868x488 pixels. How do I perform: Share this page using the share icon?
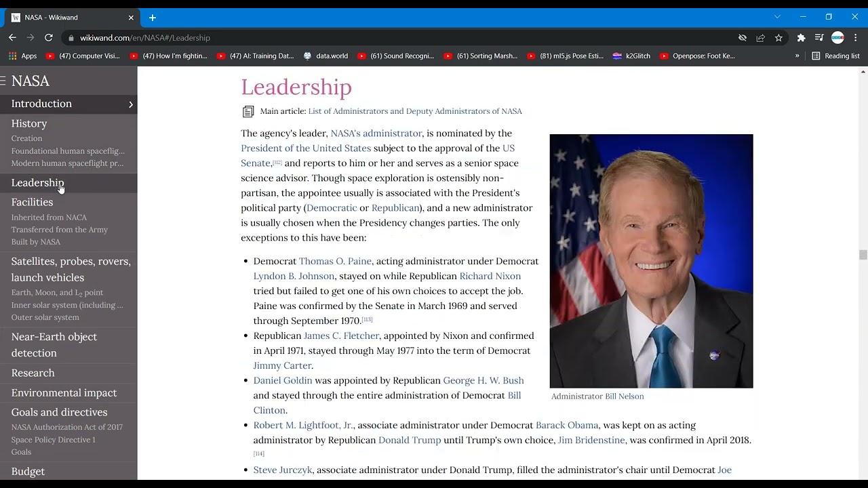pos(761,38)
